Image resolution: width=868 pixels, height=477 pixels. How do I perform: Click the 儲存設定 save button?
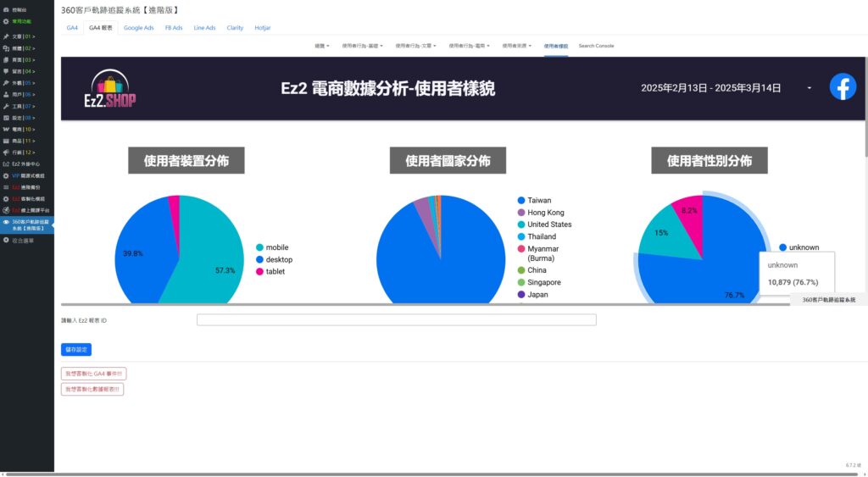tap(75, 350)
